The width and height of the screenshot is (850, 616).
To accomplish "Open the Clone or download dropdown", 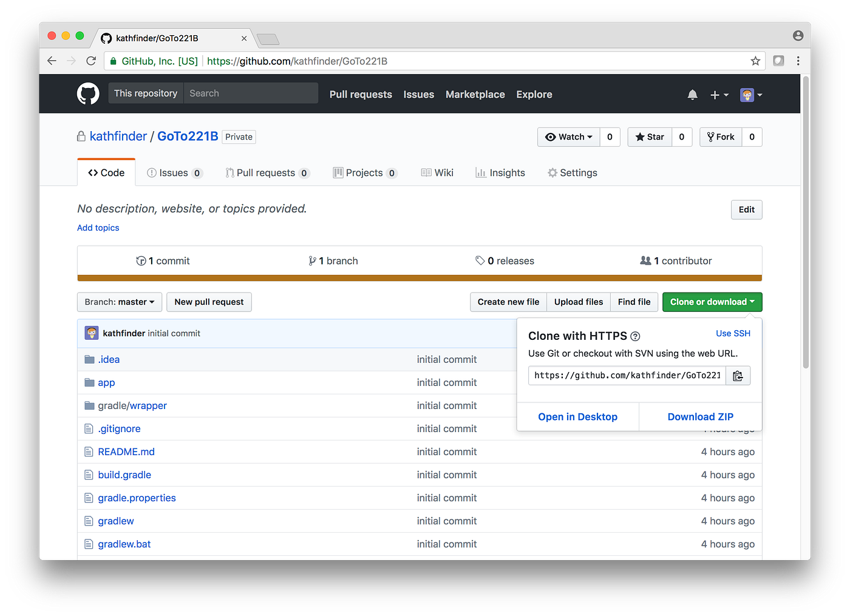I will tap(712, 302).
